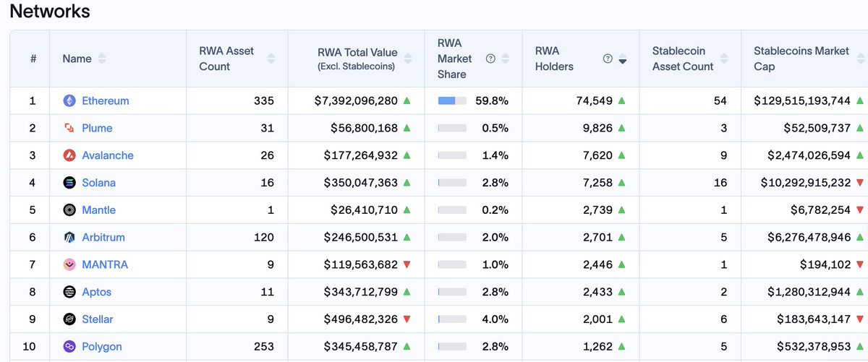Select Ethereum's $7,392,096,280 total value cell
This screenshot has height=362, width=868.
[356, 101]
